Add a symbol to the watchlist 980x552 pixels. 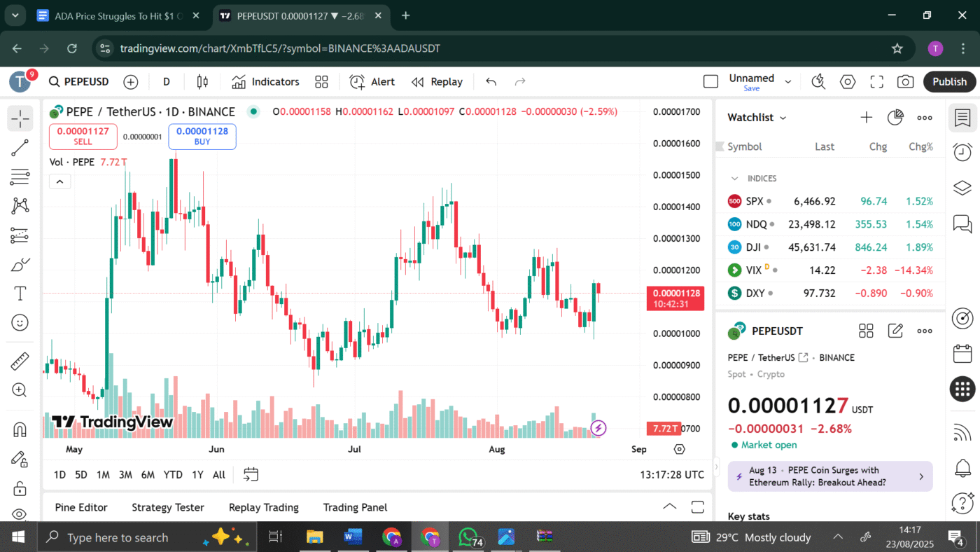[x=867, y=118]
